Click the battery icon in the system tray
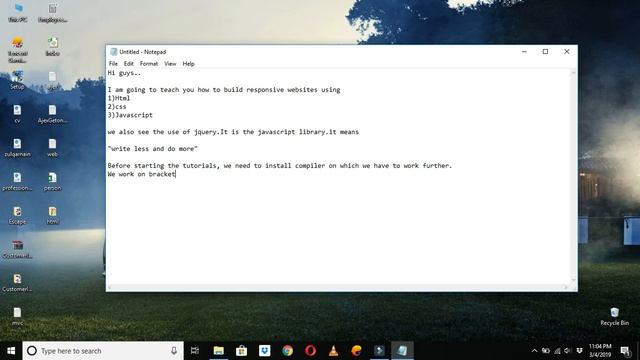Image resolution: width=640 pixels, height=360 pixels. [546, 351]
